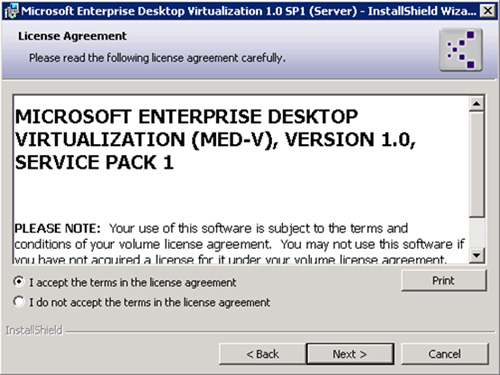Click the installer icon in the title bar
The image size is (500, 375).
pyautogui.click(x=10, y=11)
